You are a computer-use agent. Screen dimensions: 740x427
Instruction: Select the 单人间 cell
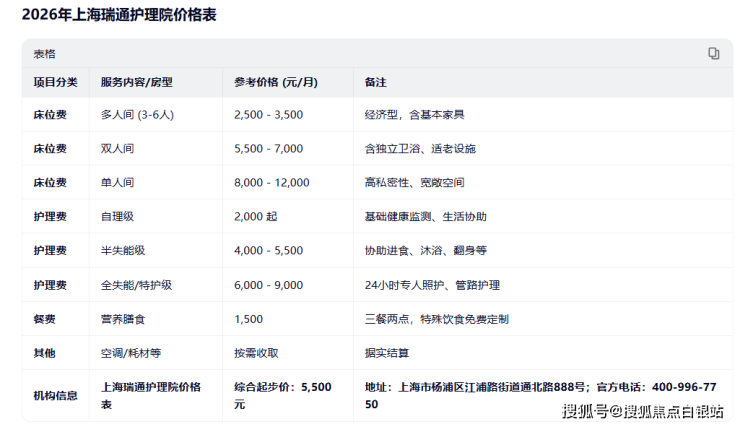[117, 183]
